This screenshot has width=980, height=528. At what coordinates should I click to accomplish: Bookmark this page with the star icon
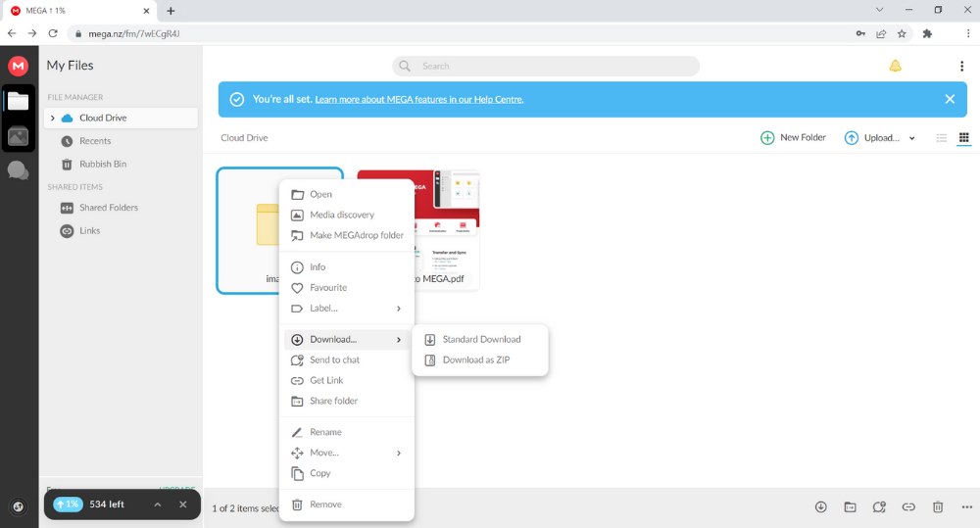[902, 33]
